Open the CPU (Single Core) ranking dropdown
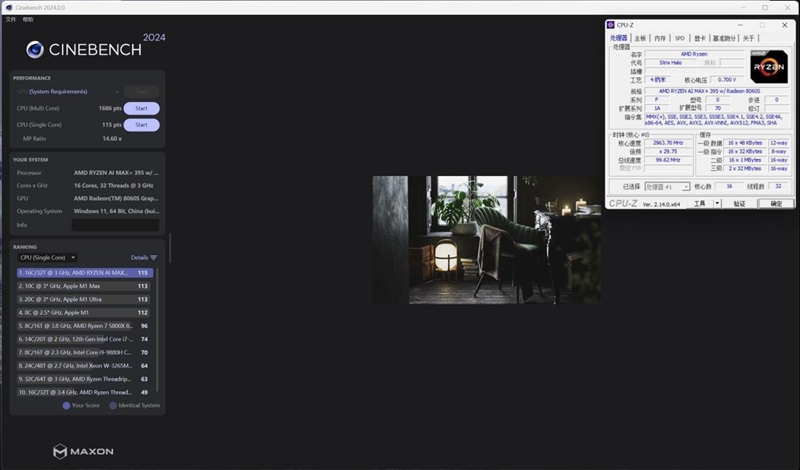 click(47, 258)
